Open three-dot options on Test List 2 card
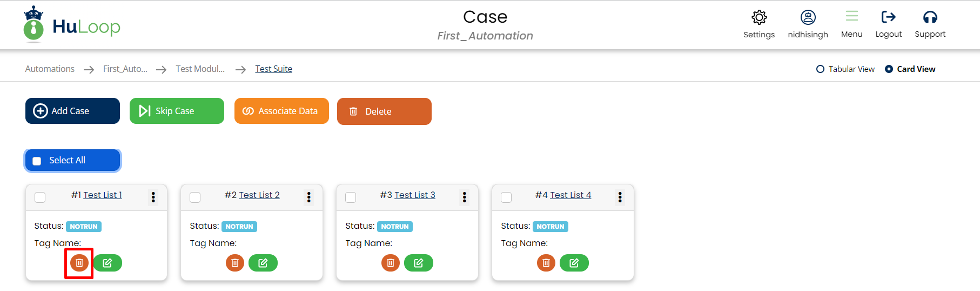 [x=309, y=197]
